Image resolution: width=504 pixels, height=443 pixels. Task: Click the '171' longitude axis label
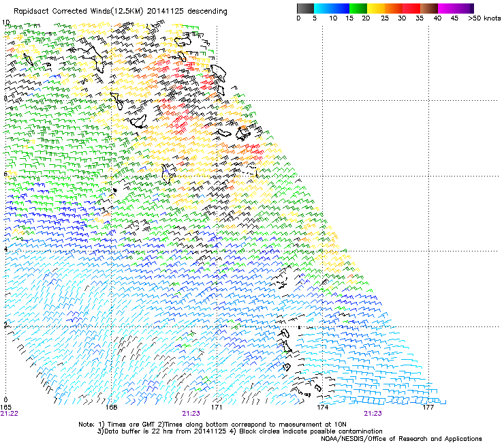tap(217, 408)
